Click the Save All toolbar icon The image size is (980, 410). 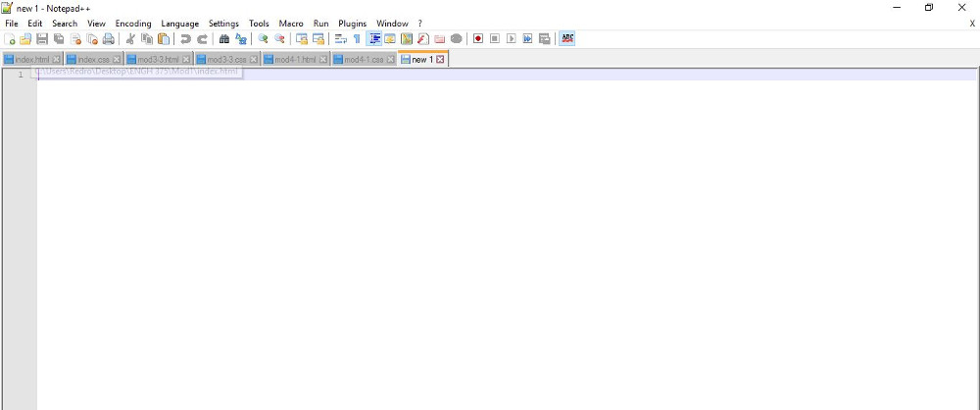(59, 39)
